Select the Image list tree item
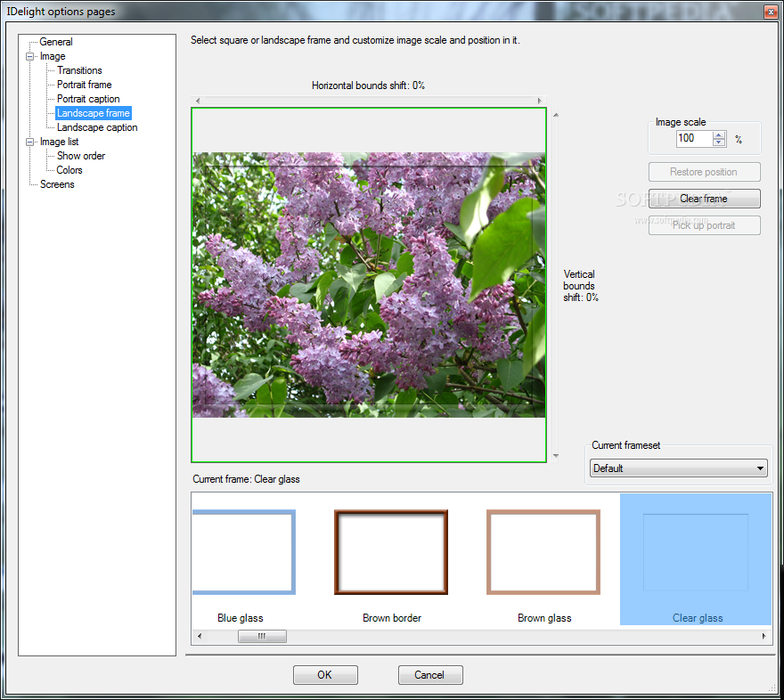The width and height of the screenshot is (784, 700). coord(59,142)
